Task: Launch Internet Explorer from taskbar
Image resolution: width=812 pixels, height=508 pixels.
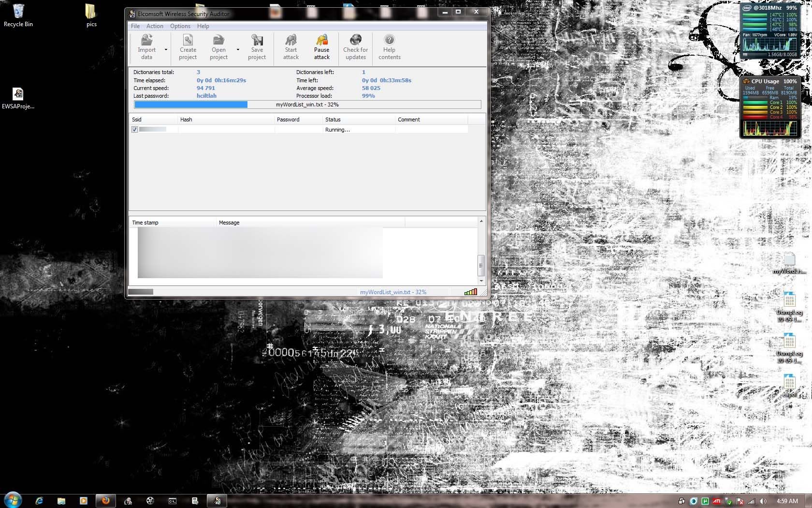Action: [39, 501]
